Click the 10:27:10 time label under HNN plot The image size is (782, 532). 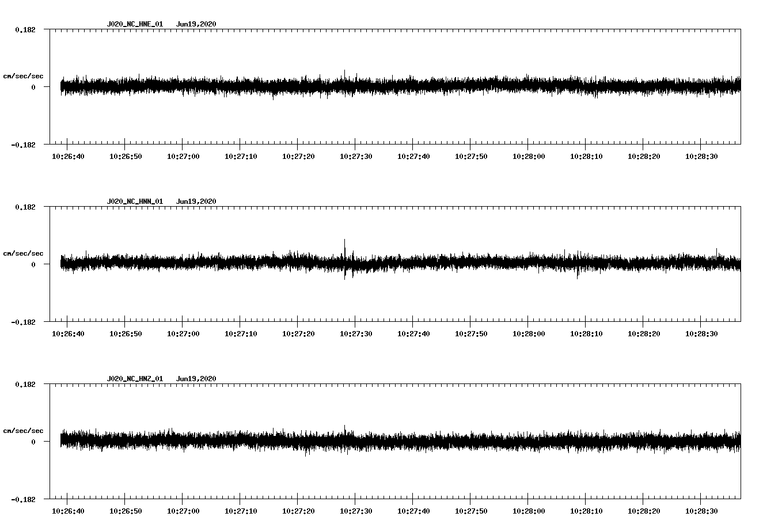click(241, 334)
